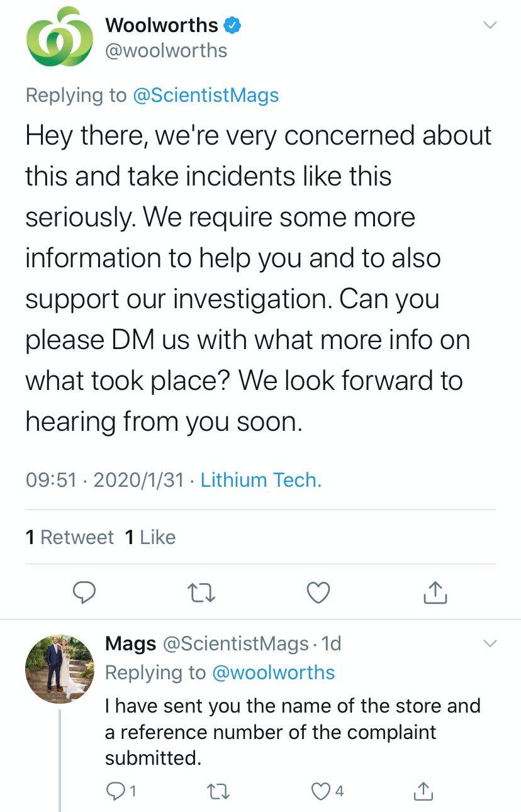Open the Woolworths profile logo
The height and width of the screenshot is (812, 521).
[x=60, y=38]
